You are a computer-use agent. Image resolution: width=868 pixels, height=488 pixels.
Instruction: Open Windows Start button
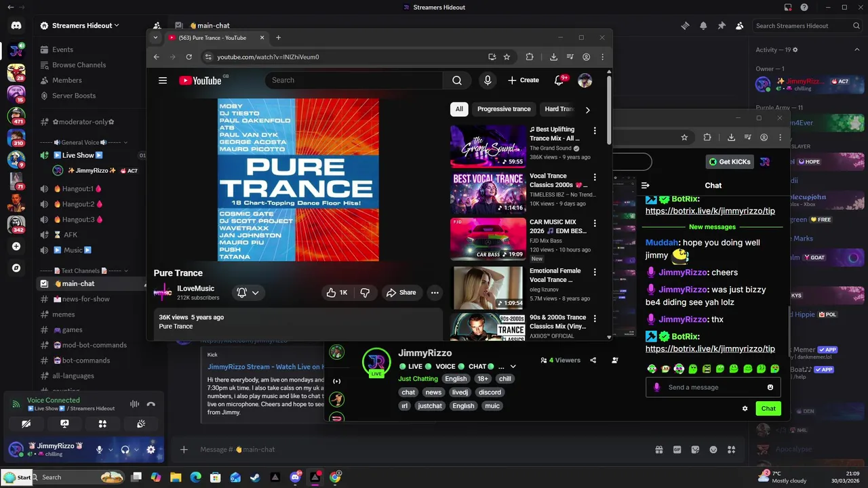tap(16, 477)
